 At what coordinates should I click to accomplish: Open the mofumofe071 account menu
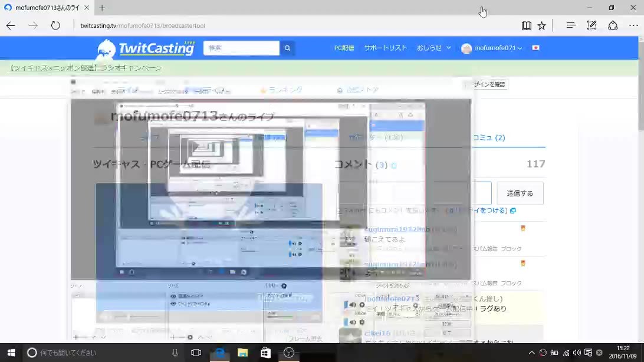click(x=491, y=48)
